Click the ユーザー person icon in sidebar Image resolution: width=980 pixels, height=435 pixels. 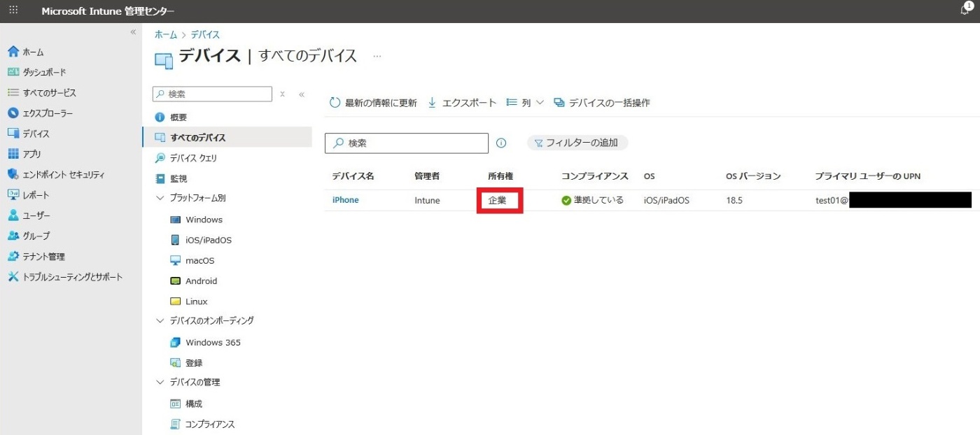click(x=13, y=215)
